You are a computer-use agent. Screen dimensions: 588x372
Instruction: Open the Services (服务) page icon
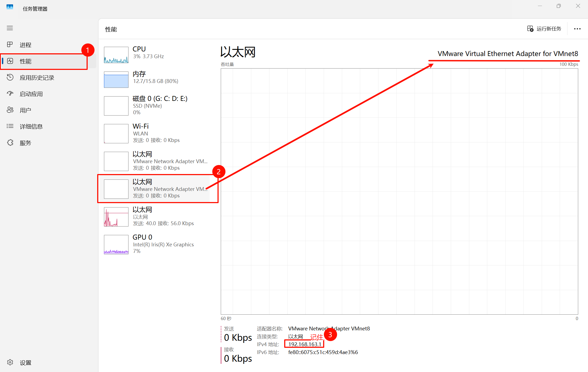point(10,142)
